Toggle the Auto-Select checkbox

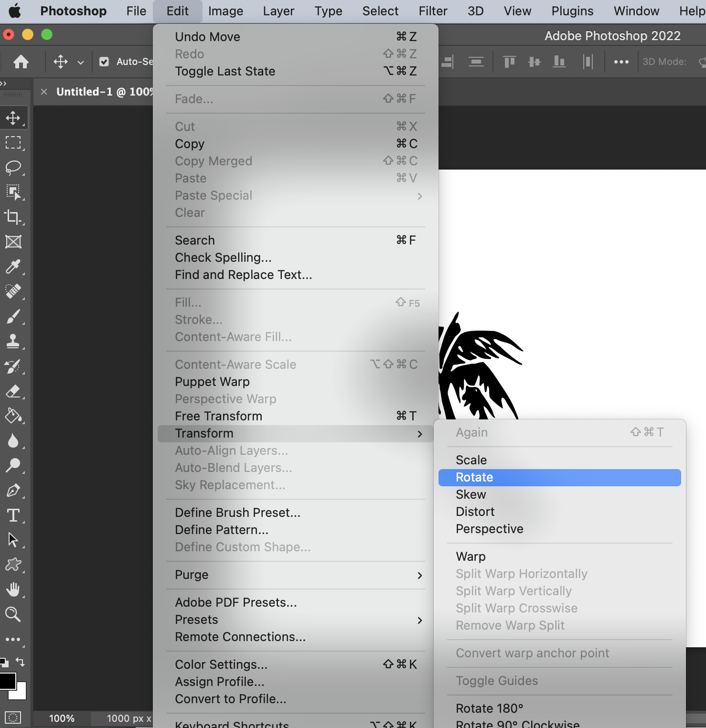(x=104, y=62)
